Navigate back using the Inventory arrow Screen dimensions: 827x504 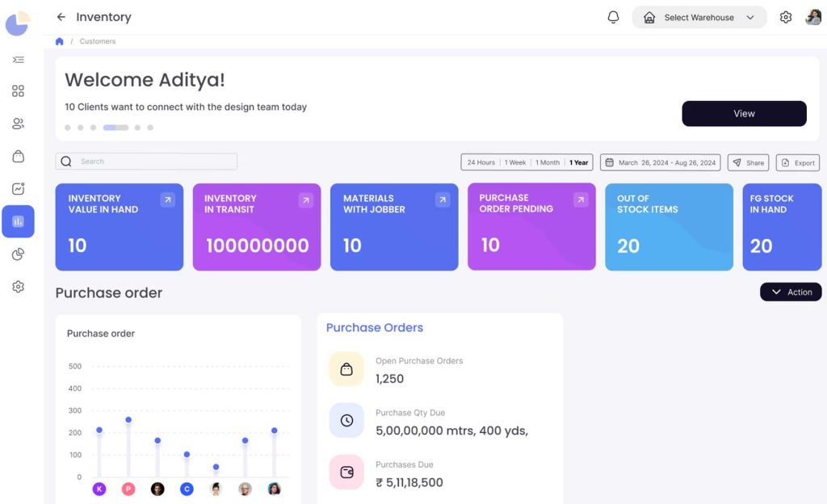(63, 16)
